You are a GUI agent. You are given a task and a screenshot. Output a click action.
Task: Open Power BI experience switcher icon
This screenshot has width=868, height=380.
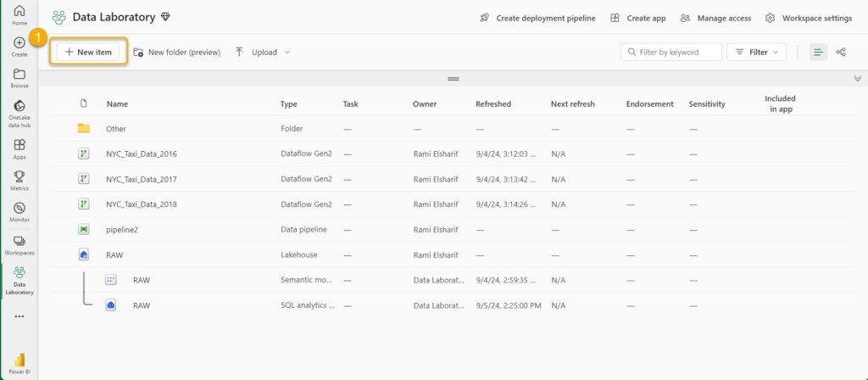pyautogui.click(x=19, y=362)
